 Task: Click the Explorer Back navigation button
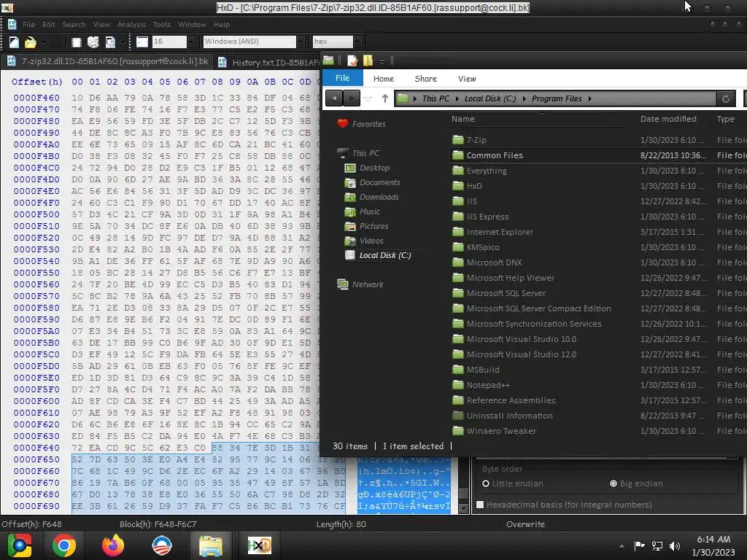pyautogui.click(x=334, y=98)
